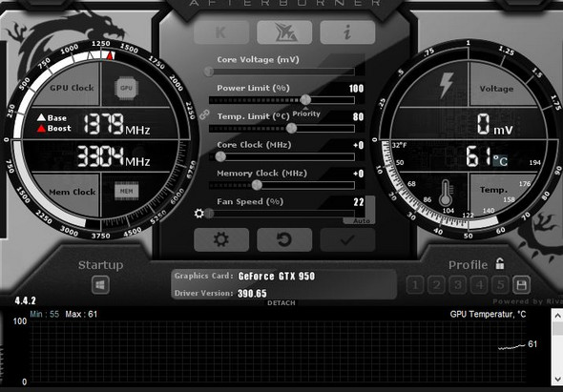Click the Power Limit value 100
Screen dimensions: 563x392
click(356, 89)
